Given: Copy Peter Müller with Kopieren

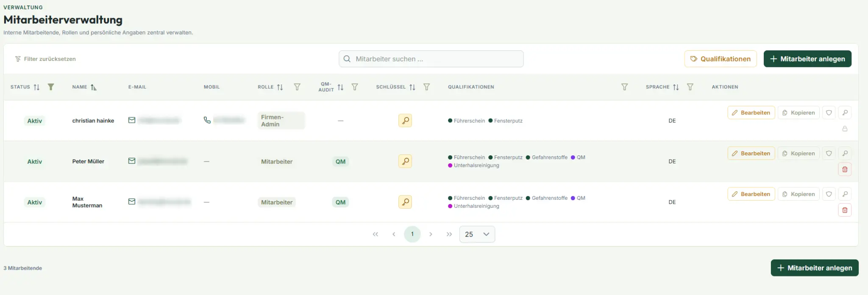Looking at the screenshot, I should coord(798,153).
